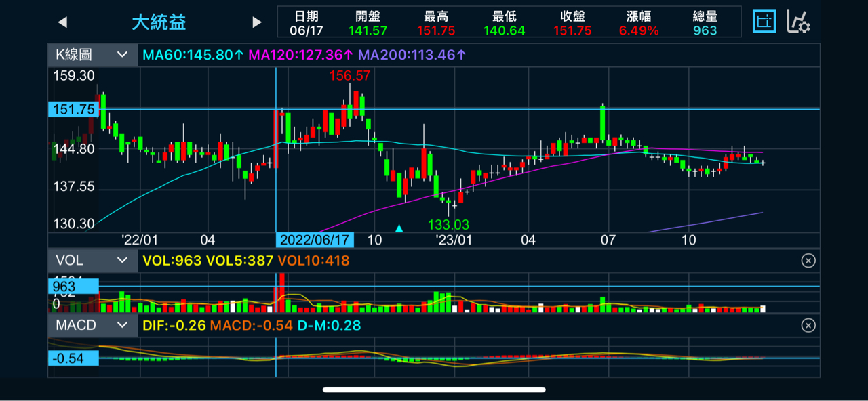Tap the 151.75 price label on the axis
The height and width of the screenshot is (401, 868).
pyautogui.click(x=73, y=110)
